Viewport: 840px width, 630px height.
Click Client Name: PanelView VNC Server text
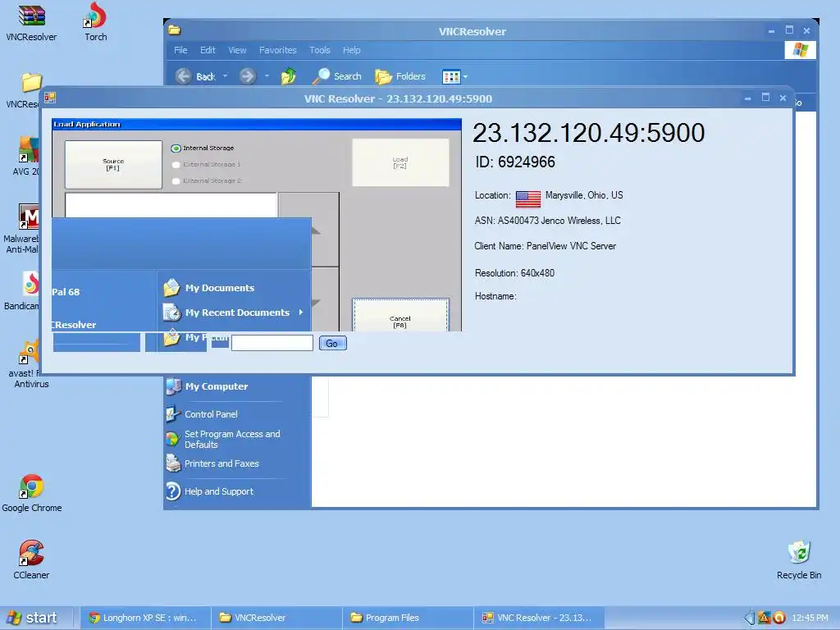tap(546, 246)
